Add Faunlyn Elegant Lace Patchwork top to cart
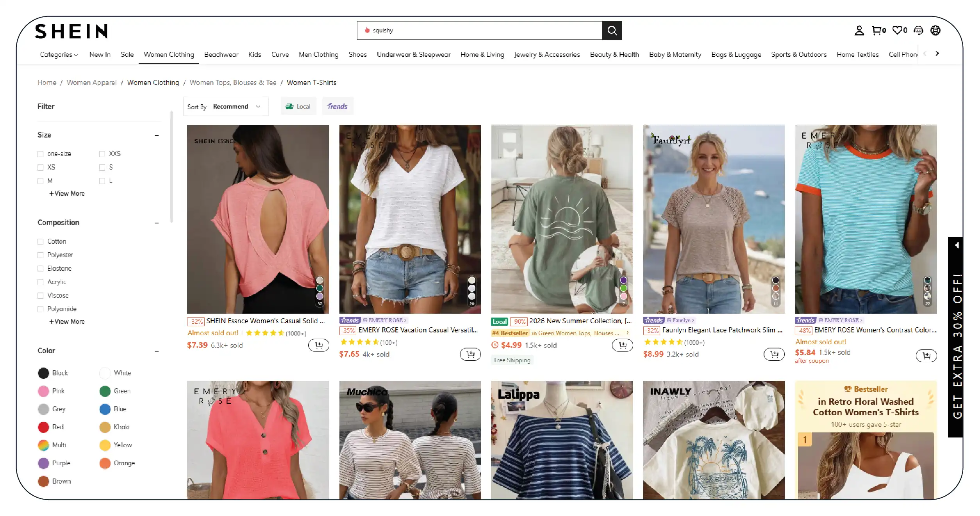 pyautogui.click(x=774, y=354)
